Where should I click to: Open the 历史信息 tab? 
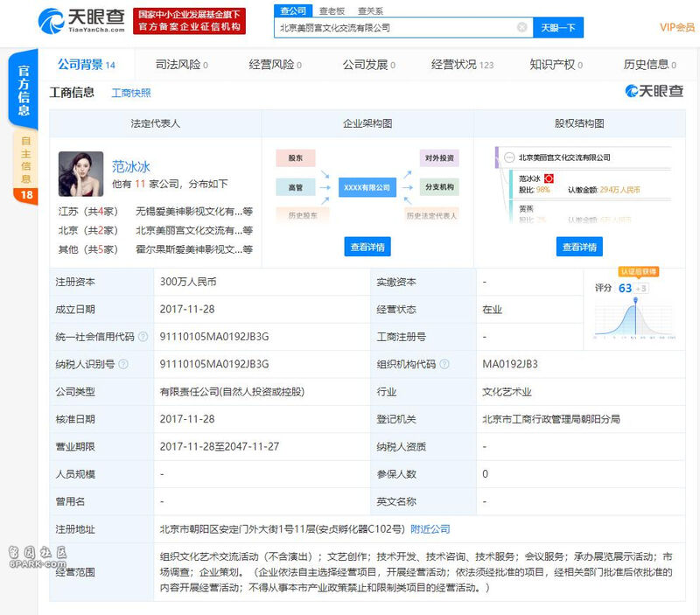[650, 65]
